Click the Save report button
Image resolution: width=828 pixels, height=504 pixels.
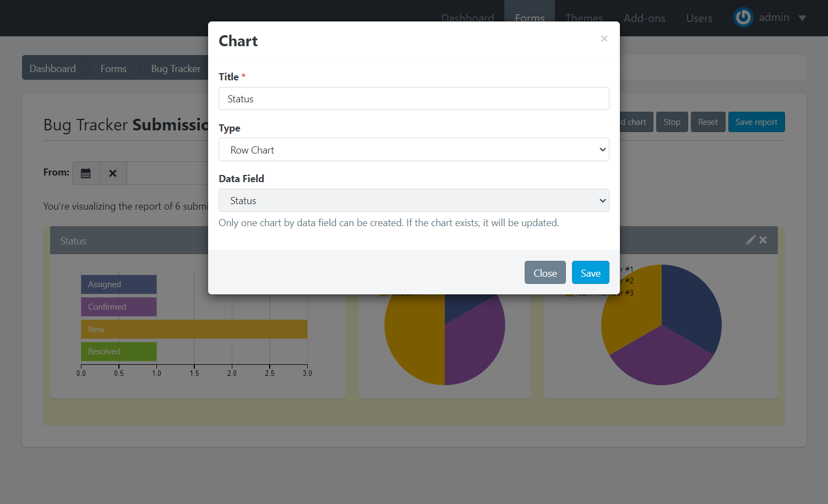pos(756,122)
